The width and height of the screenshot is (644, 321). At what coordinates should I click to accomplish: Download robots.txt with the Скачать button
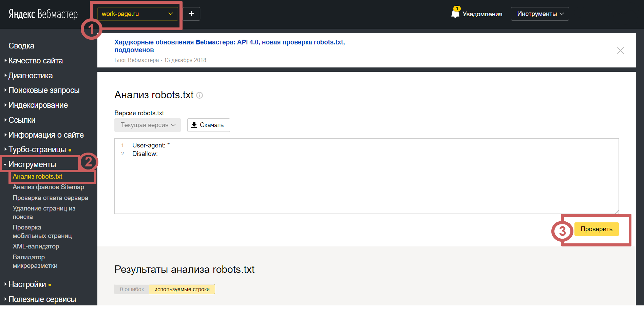click(x=208, y=125)
